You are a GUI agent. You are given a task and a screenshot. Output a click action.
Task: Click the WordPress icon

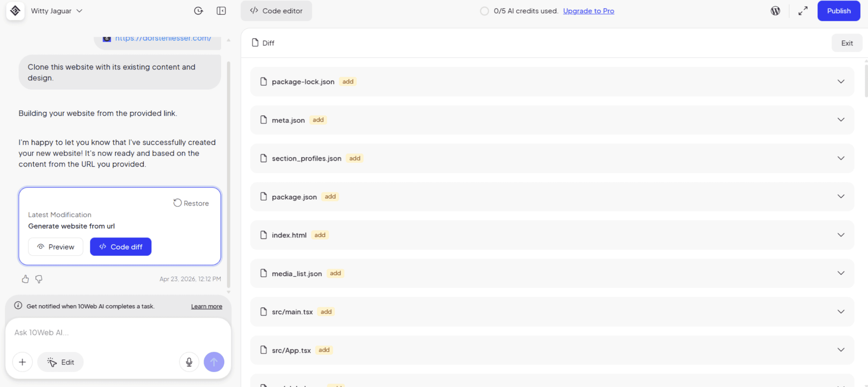(775, 11)
